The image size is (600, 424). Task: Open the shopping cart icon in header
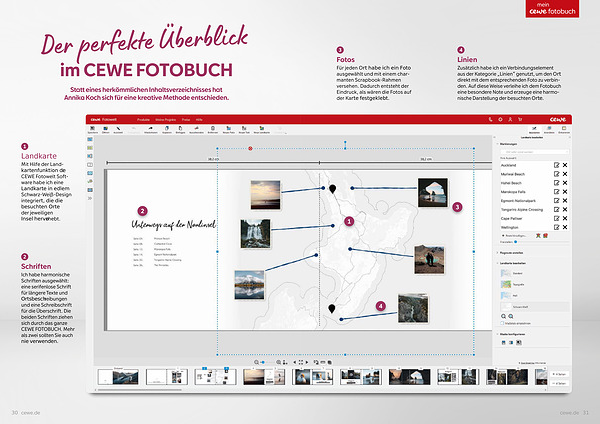point(520,119)
